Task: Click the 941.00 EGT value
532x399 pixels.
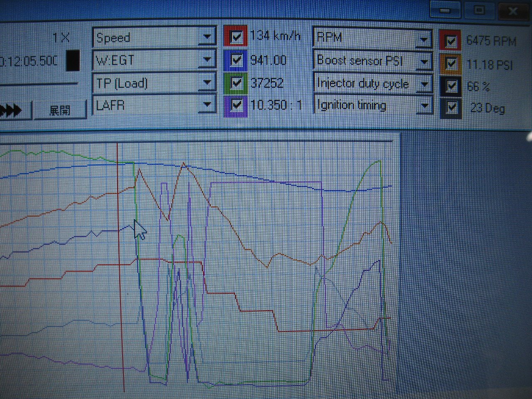Action: (268, 60)
